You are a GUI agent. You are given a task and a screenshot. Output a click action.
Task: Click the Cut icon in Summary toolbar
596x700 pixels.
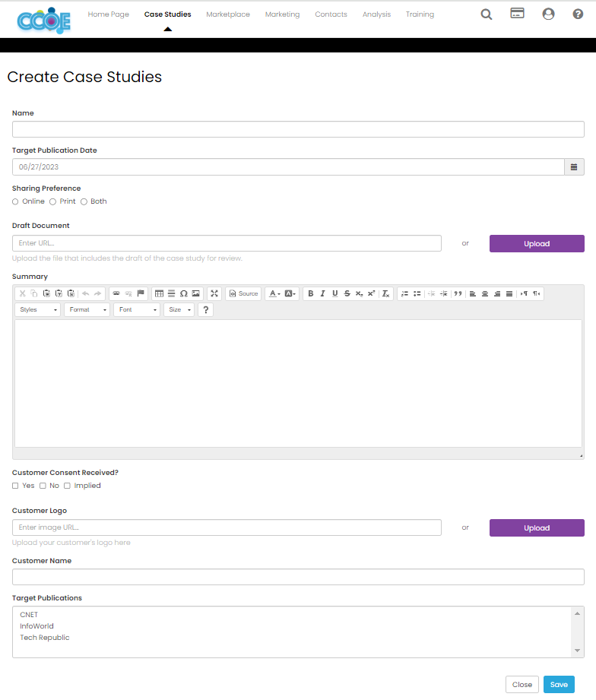pyautogui.click(x=22, y=293)
